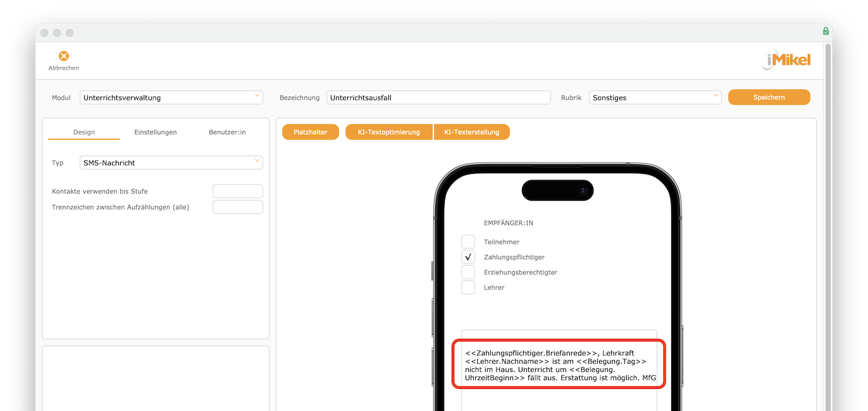868x411 pixels.
Task: Click the Platzhalter button
Action: [x=311, y=132]
